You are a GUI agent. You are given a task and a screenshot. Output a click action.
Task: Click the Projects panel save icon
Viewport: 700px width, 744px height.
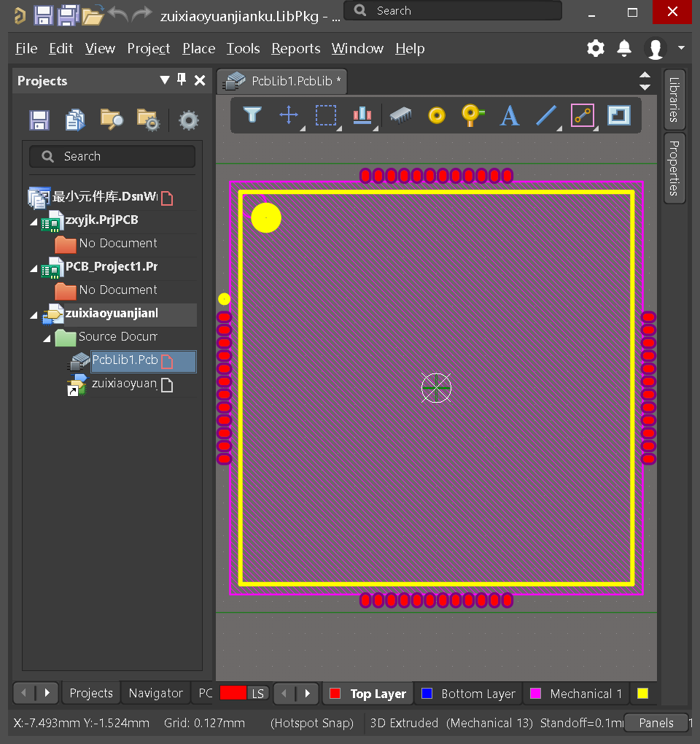coord(39,120)
